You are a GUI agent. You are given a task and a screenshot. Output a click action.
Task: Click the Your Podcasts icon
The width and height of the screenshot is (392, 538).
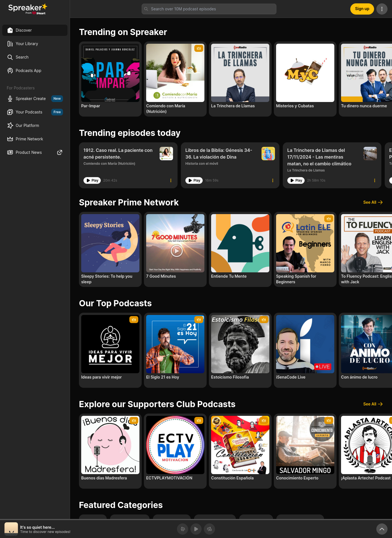(x=10, y=112)
